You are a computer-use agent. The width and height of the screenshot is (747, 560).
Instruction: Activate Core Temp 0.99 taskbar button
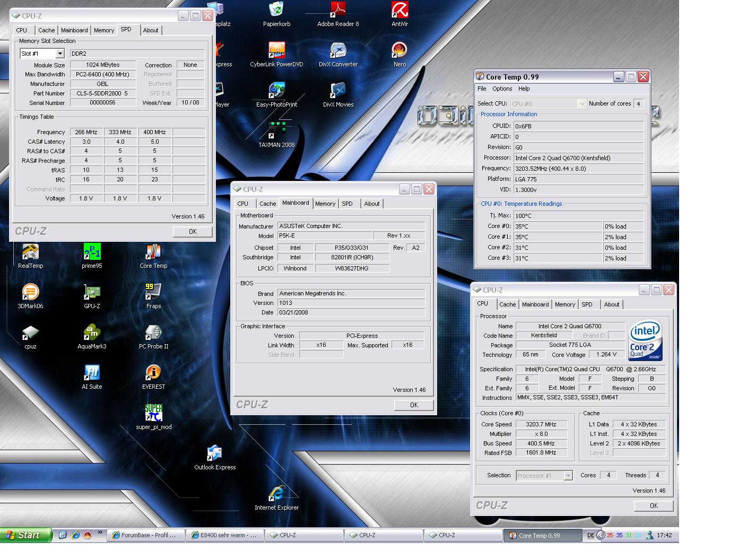tap(542, 535)
